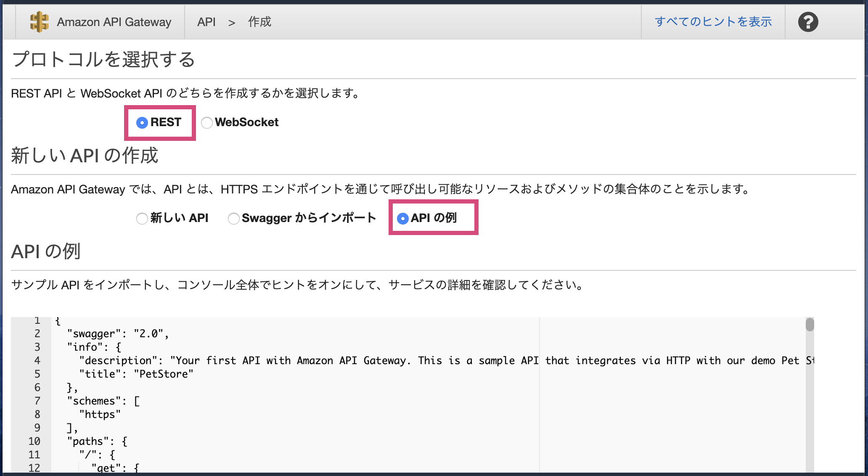Click the Amazon API Gateway title text

(x=114, y=22)
